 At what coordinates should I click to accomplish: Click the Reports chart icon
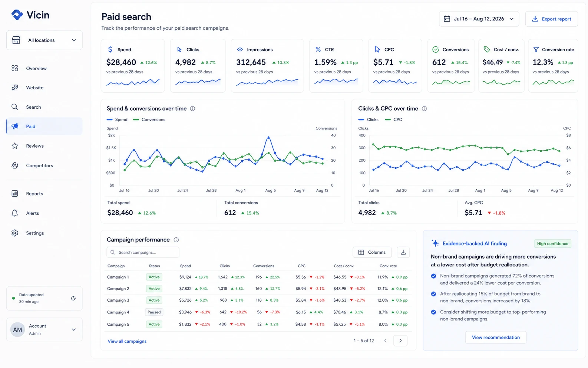[x=15, y=193]
